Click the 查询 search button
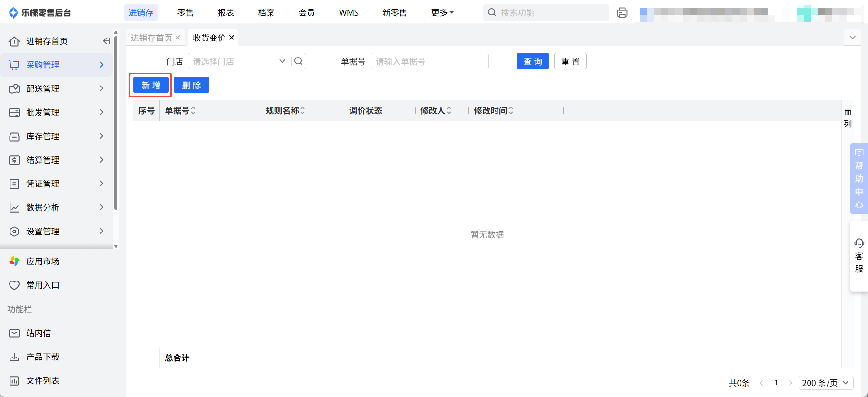 (533, 61)
